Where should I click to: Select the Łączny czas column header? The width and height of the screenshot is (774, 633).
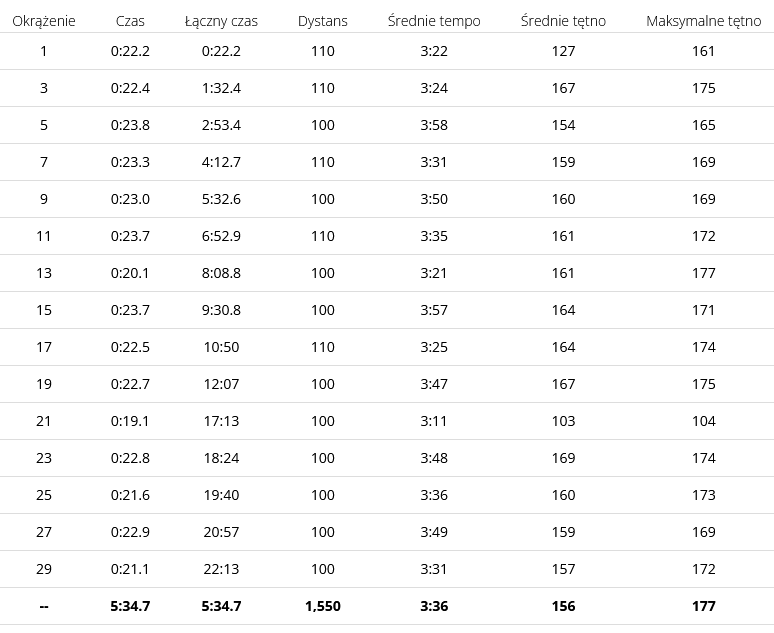221,21
